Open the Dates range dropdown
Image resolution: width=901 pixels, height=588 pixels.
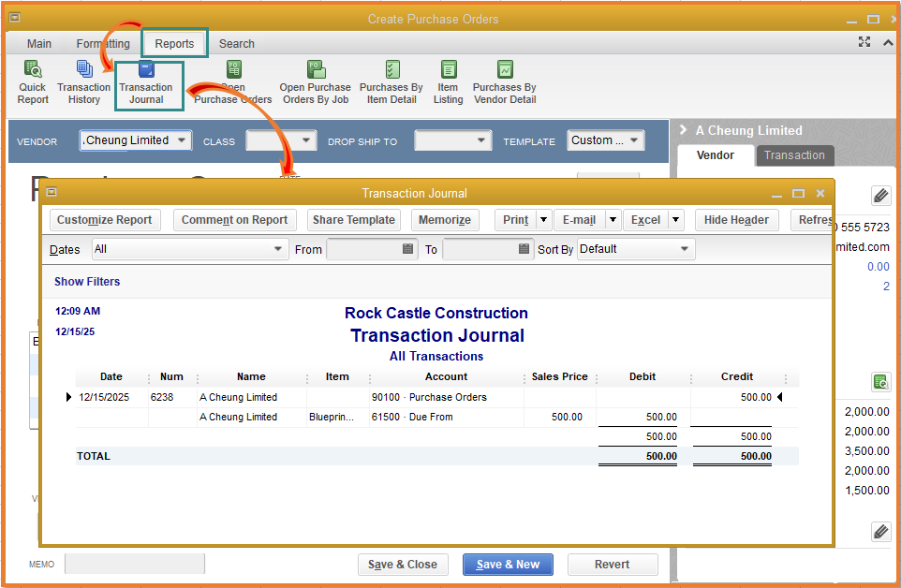[278, 249]
